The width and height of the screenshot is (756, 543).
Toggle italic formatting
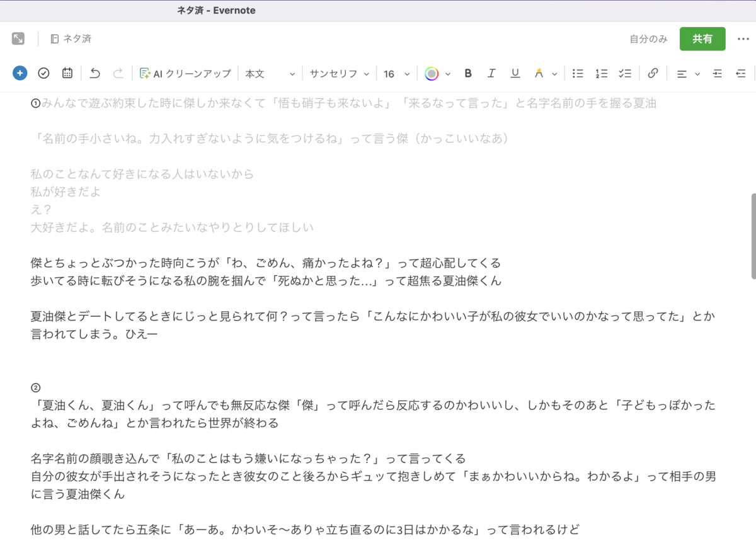tap(491, 73)
